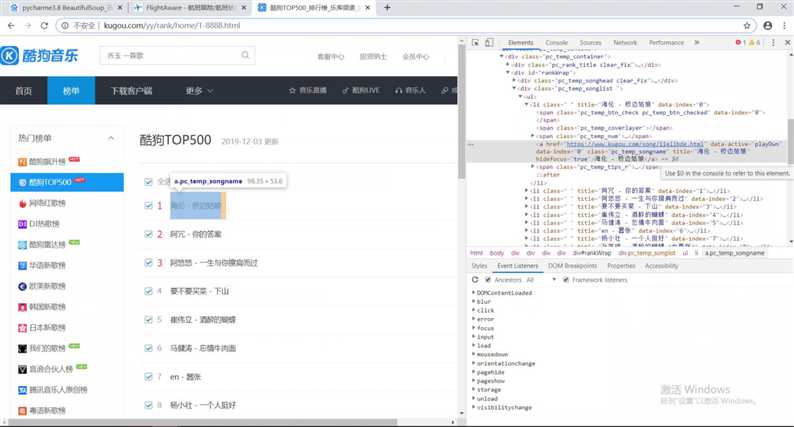Screen dimensions: 794x427
Task: Open the Properties pane tab
Action: point(621,266)
